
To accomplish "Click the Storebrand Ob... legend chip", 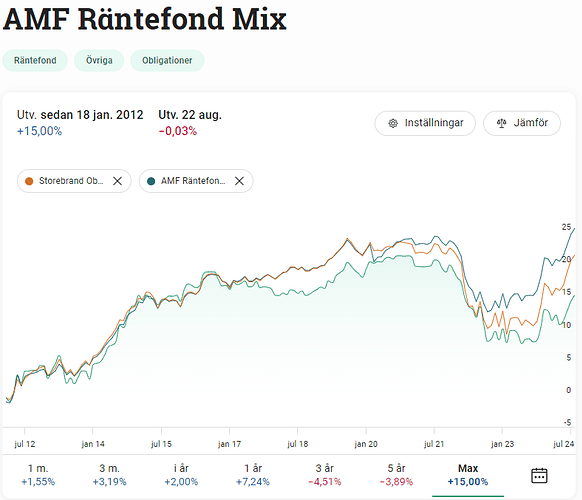I will pos(74,181).
